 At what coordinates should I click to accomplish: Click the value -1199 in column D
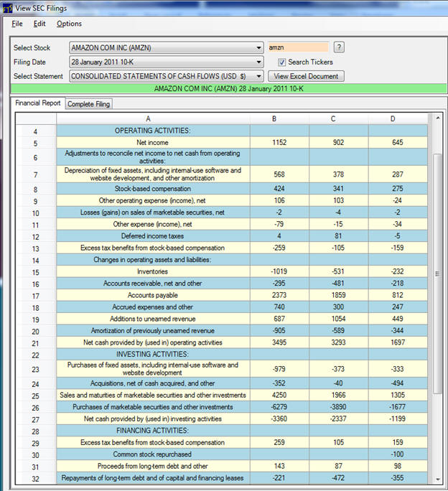pyautogui.click(x=398, y=419)
